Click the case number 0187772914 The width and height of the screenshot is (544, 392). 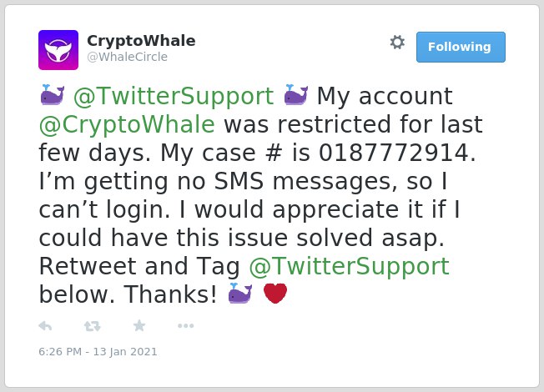click(x=394, y=153)
